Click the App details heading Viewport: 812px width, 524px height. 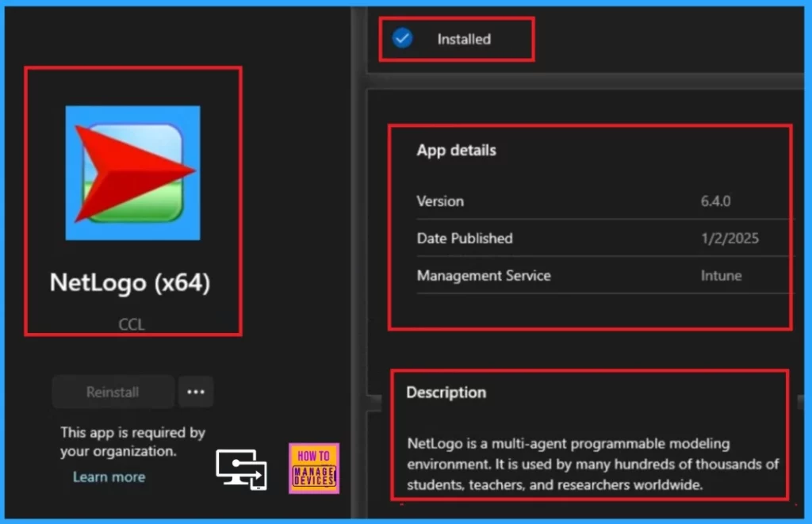pyautogui.click(x=456, y=150)
